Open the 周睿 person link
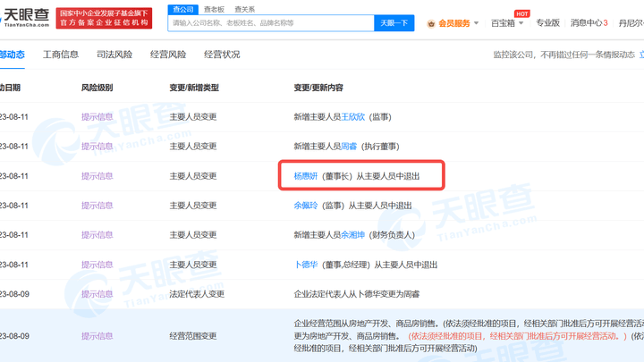 [x=349, y=147]
